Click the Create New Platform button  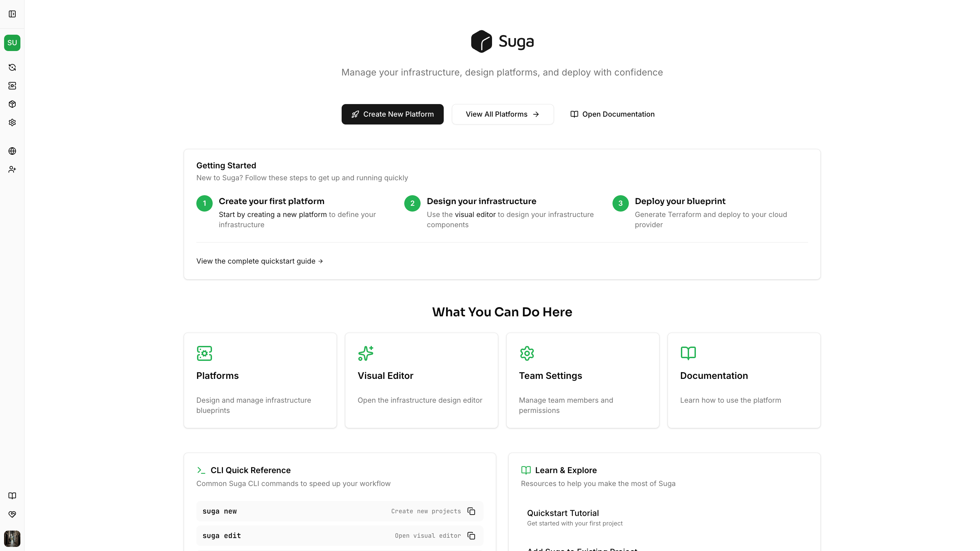pos(393,114)
